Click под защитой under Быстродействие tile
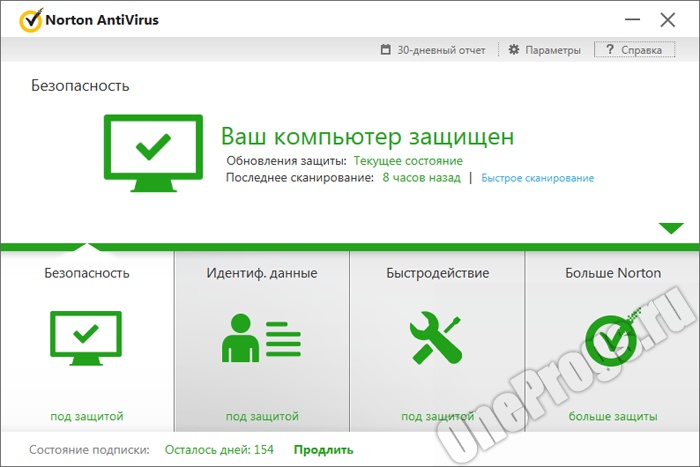Screen dimensions: 700x467 click(438, 416)
